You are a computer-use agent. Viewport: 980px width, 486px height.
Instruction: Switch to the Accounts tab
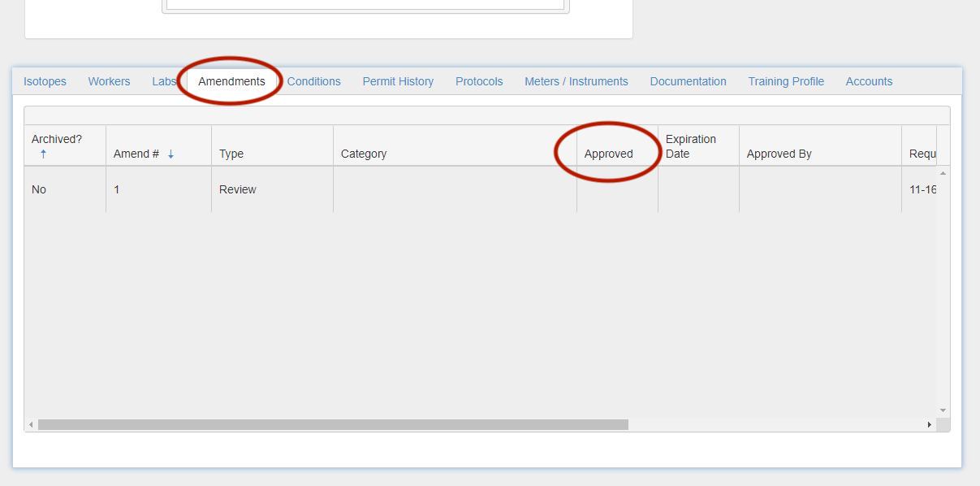869,81
